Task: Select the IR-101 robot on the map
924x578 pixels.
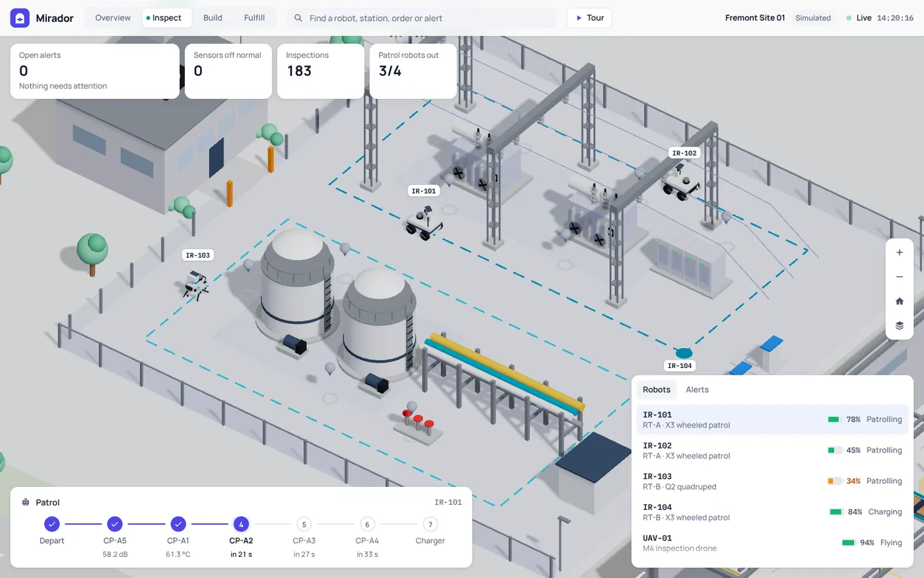Action: [424, 223]
